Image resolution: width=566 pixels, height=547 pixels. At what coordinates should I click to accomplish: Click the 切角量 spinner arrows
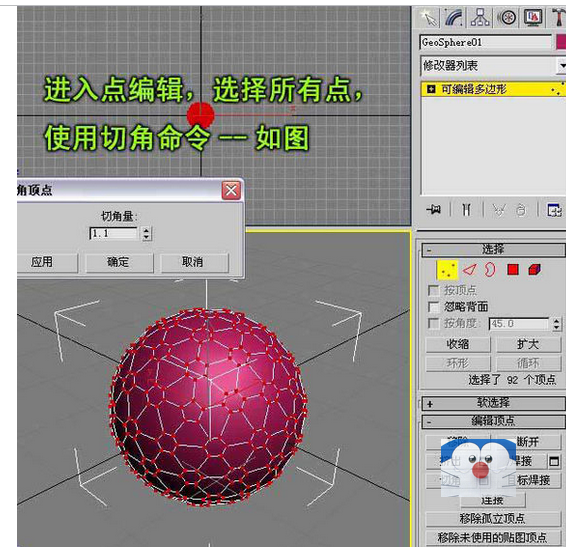(x=146, y=234)
